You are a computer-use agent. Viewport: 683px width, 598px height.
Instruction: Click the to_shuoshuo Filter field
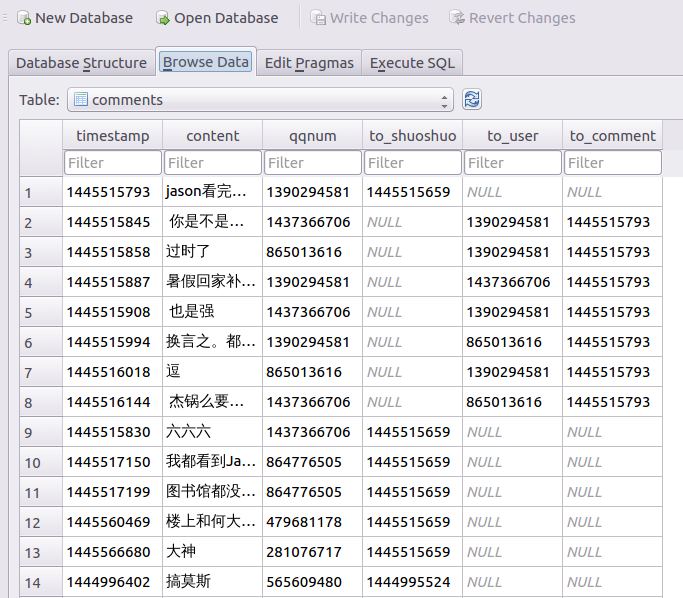tap(412, 162)
